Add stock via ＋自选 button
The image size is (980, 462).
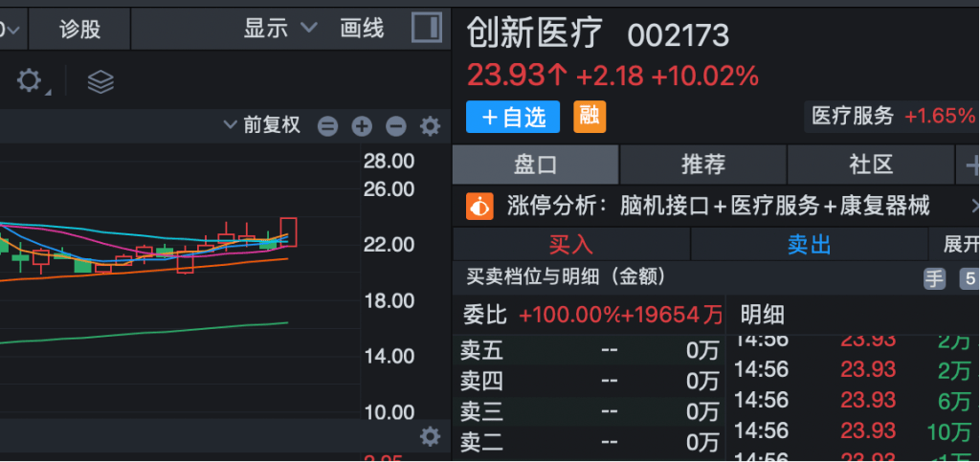click(512, 117)
